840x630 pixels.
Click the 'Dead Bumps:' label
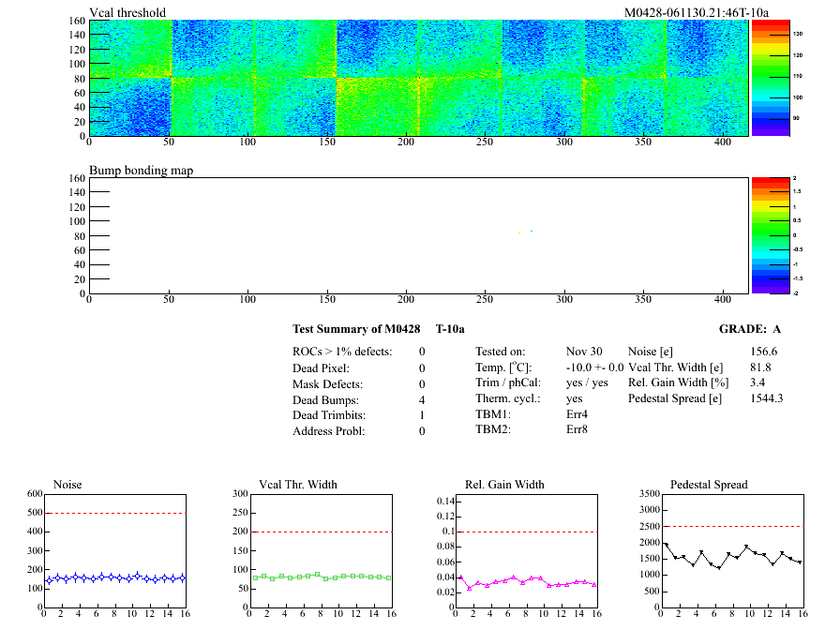point(324,399)
